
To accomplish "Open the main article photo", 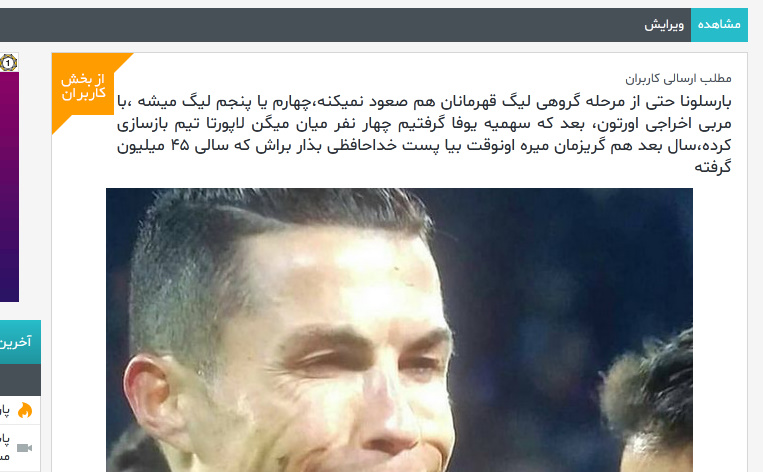I will coord(399,330).
